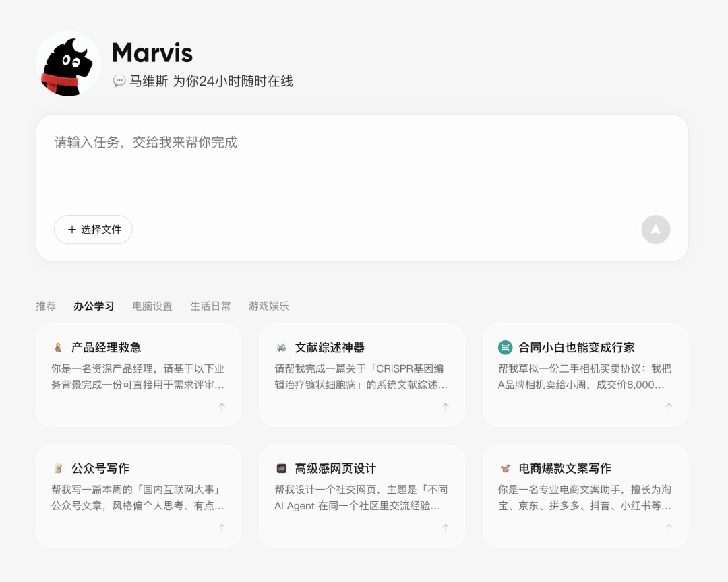Select the 产品经理救急 card title
Viewport: 728px width, 582px height.
click(107, 347)
